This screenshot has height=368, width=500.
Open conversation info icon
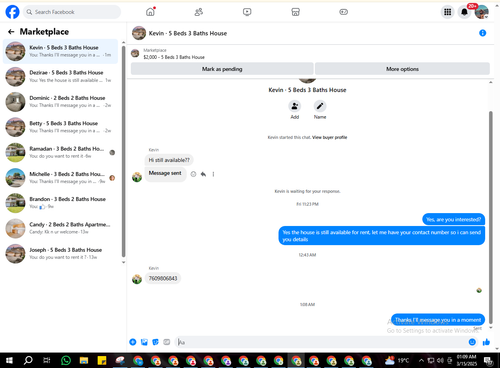482,33
